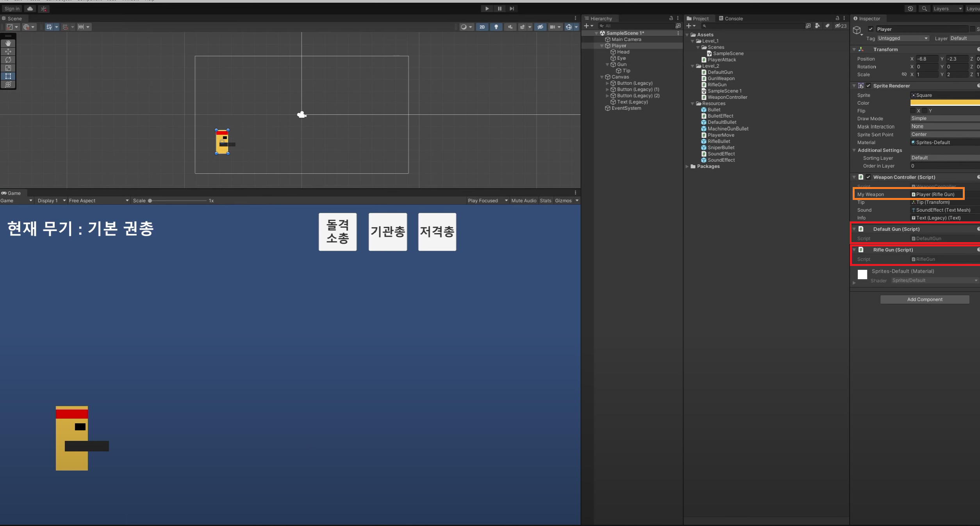Image resolution: width=980 pixels, height=526 pixels.
Task: Select the Hand tool in Scene
Action: pos(8,43)
